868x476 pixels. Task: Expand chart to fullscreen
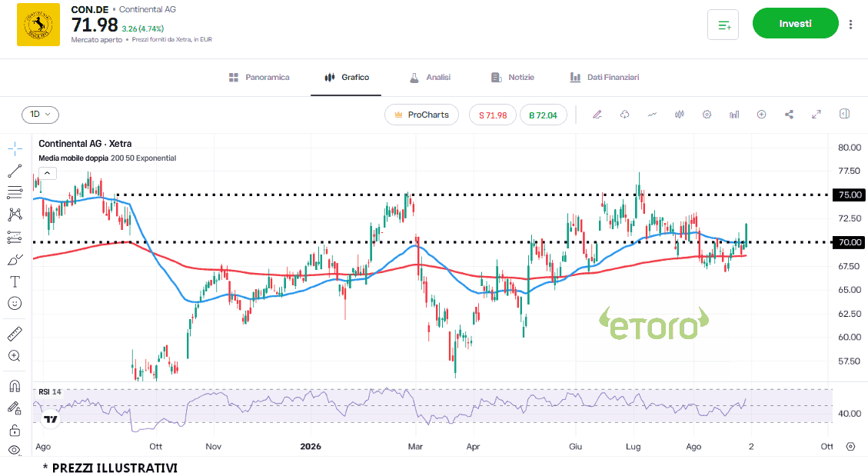point(816,115)
